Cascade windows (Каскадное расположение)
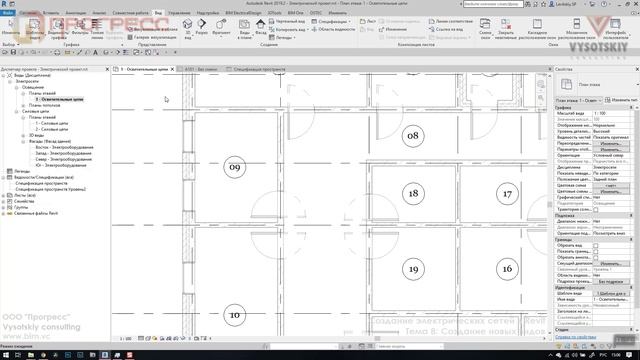640x360 pixels. tap(537, 29)
